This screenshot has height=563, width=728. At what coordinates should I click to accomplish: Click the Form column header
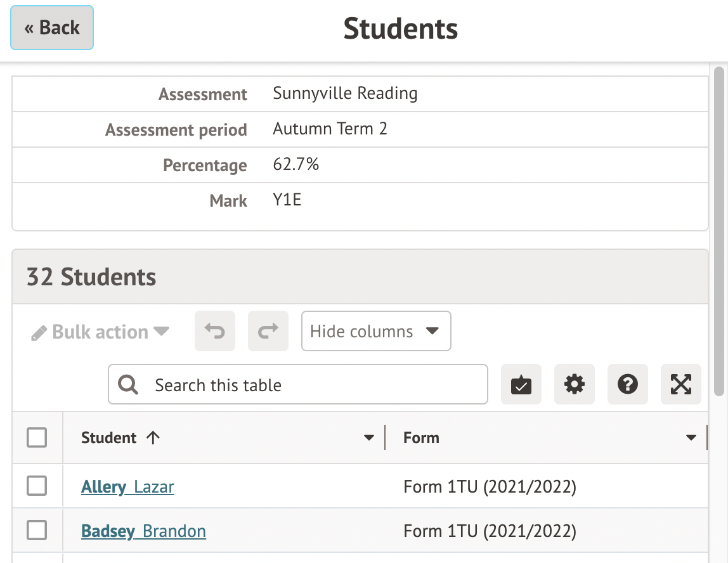(422, 437)
